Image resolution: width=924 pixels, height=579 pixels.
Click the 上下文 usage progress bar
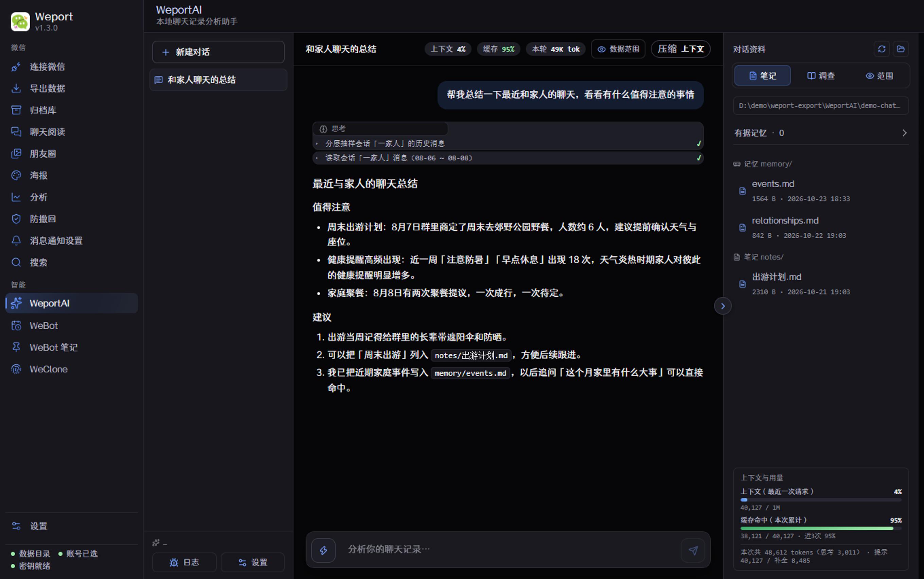pyautogui.click(x=821, y=500)
